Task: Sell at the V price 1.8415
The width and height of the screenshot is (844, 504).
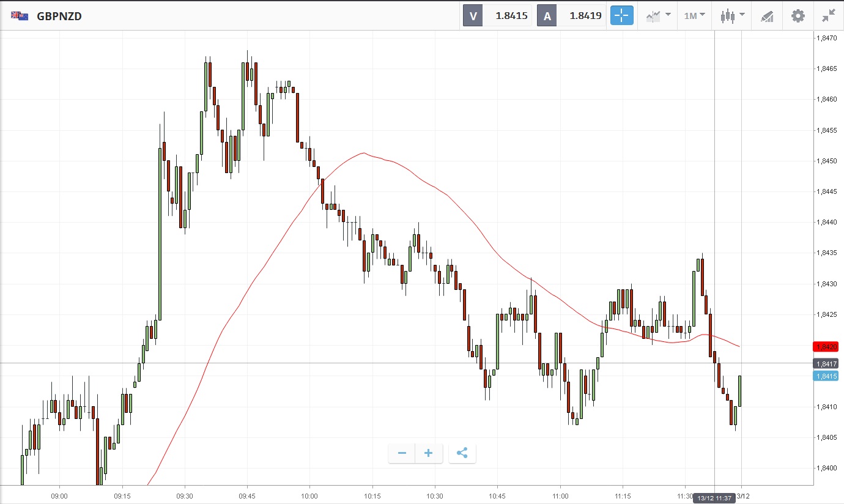Action: point(497,16)
